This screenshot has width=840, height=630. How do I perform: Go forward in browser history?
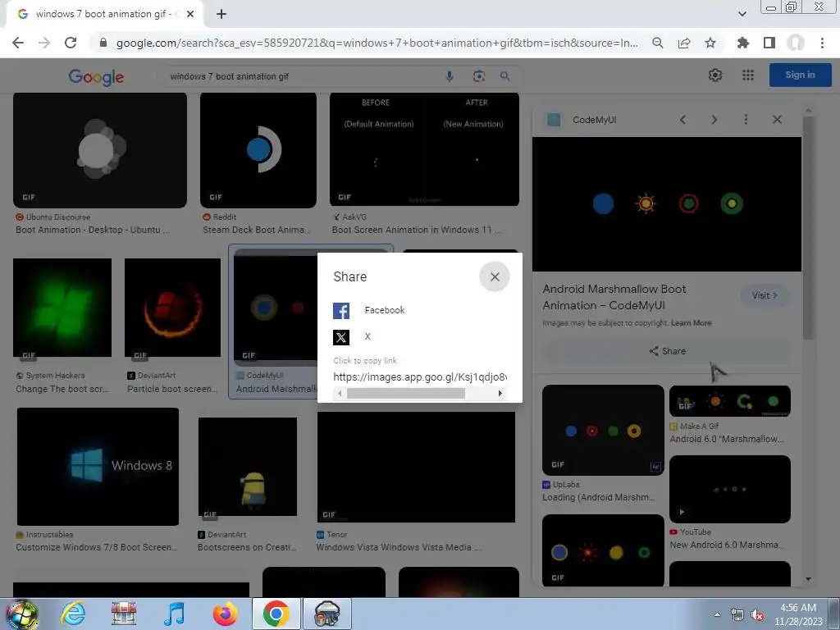44,43
